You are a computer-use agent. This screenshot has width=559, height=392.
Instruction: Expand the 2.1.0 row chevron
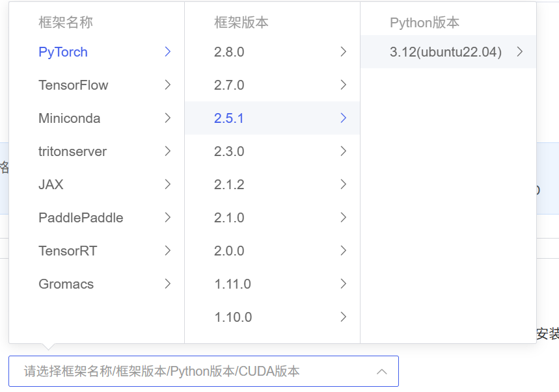click(344, 218)
